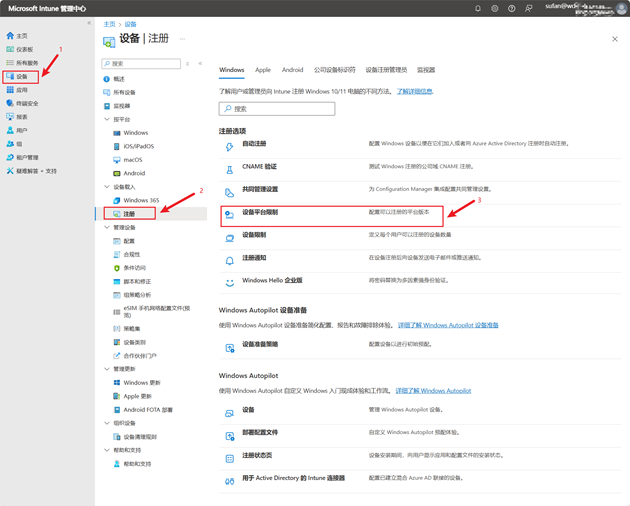Switch to the Android tab
This screenshot has height=506, width=630.
(x=292, y=70)
